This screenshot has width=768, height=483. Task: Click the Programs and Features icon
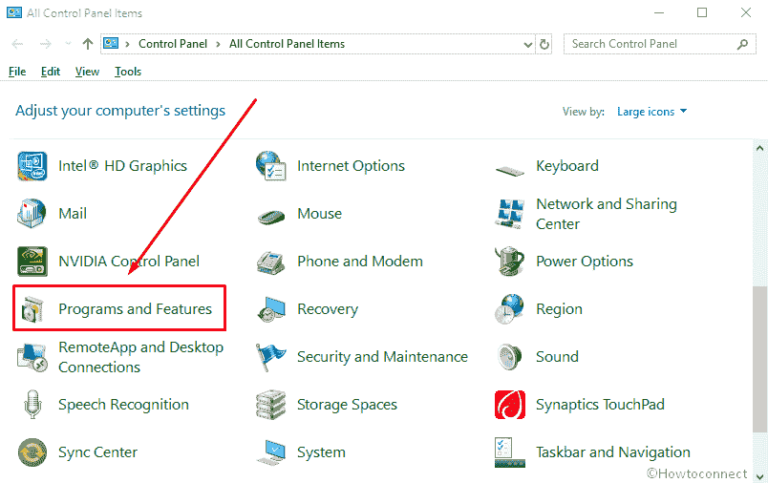coord(32,310)
